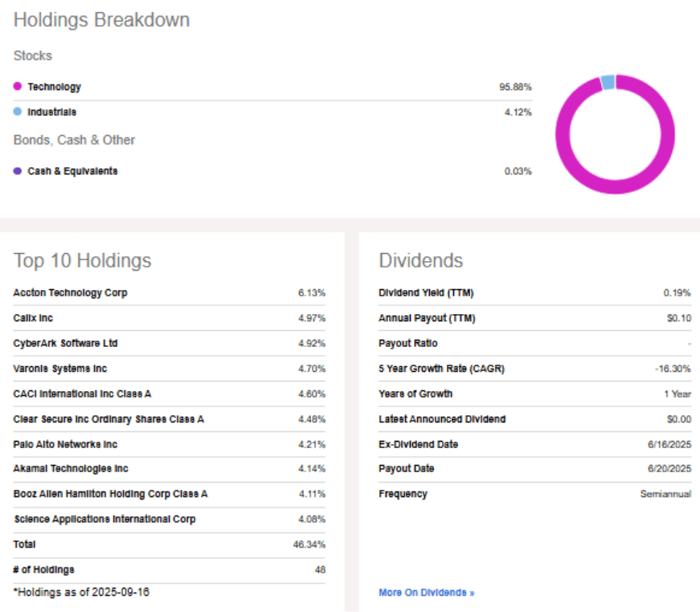
Task: Click the blue Industrials donut chart segment
Action: (608, 82)
